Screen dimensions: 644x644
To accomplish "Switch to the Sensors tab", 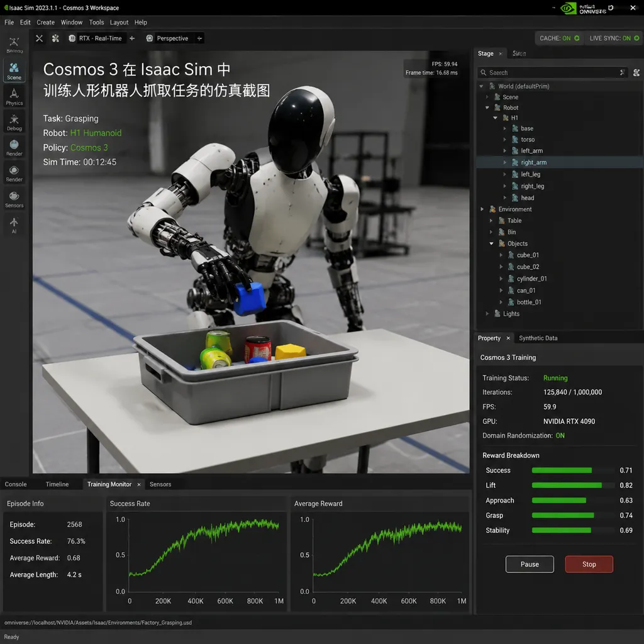I will tap(160, 484).
